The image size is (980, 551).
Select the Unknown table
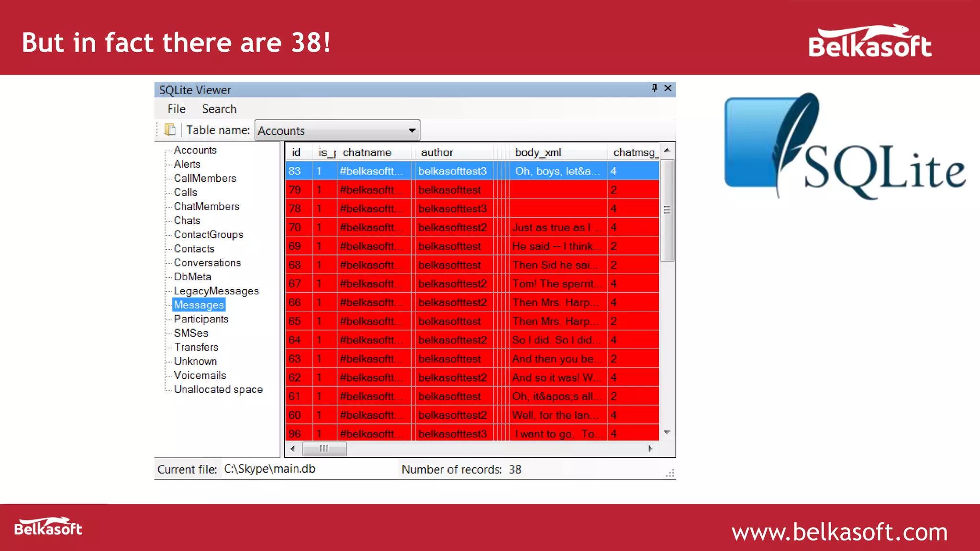(x=195, y=361)
